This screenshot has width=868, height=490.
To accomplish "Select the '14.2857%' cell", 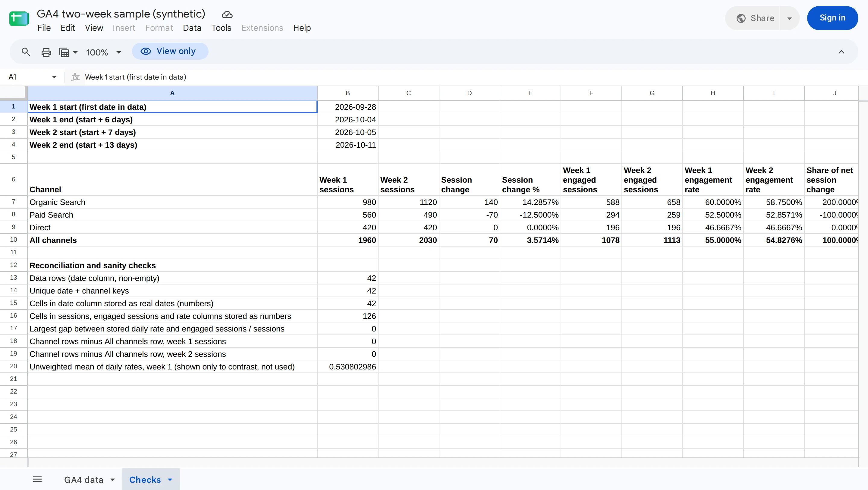I will [x=530, y=202].
